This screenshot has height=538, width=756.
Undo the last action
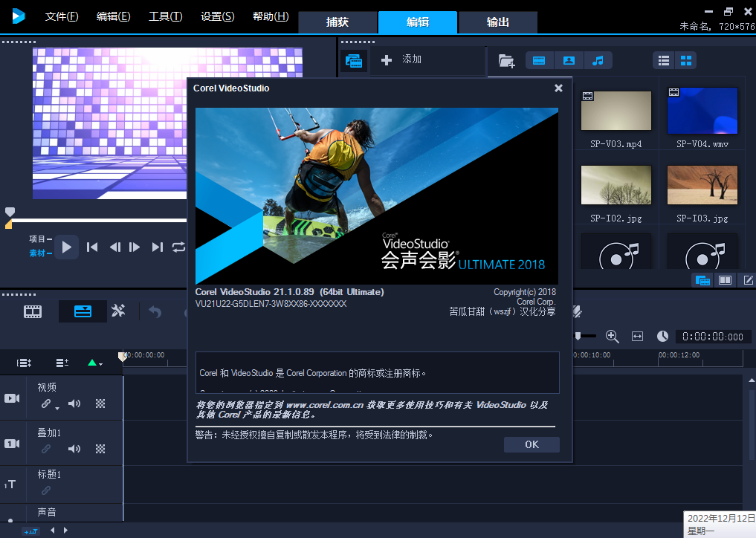pyautogui.click(x=155, y=312)
